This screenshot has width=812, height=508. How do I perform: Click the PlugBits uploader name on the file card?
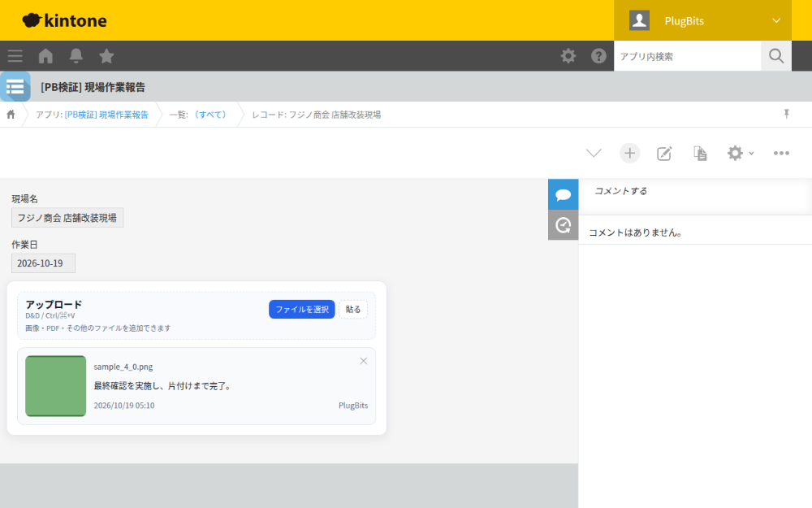pos(353,406)
